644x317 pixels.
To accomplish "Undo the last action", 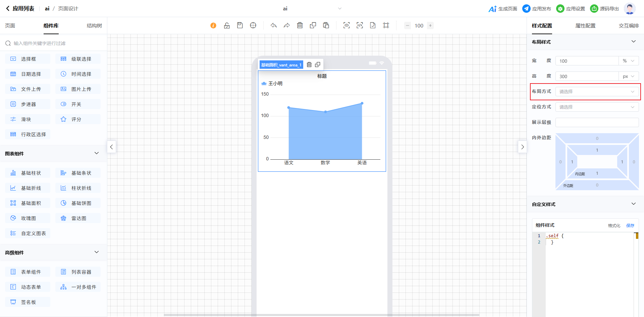I will coord(274,25).
